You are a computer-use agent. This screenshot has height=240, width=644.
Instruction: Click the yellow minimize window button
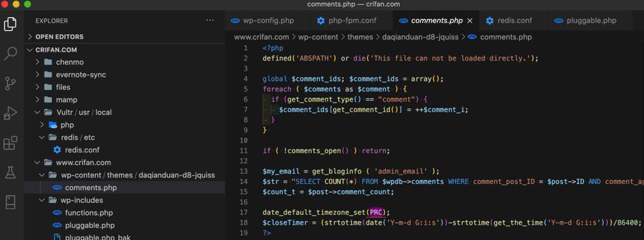(16, 4)
